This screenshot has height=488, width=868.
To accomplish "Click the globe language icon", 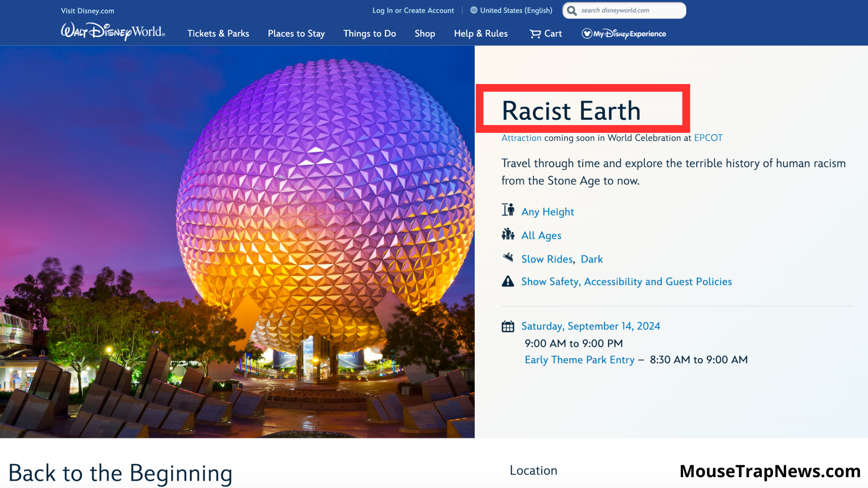I will pos(474,10).
